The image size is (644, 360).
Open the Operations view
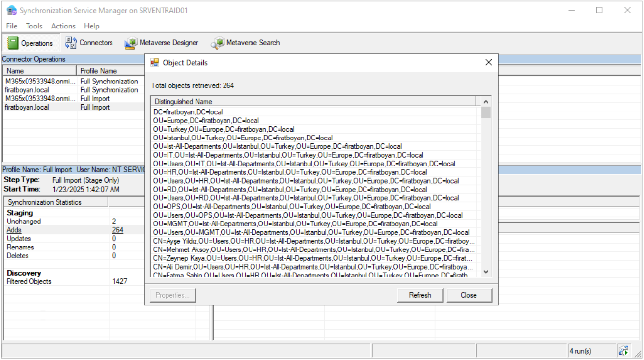pyautogui.click(x=30, y=43)
